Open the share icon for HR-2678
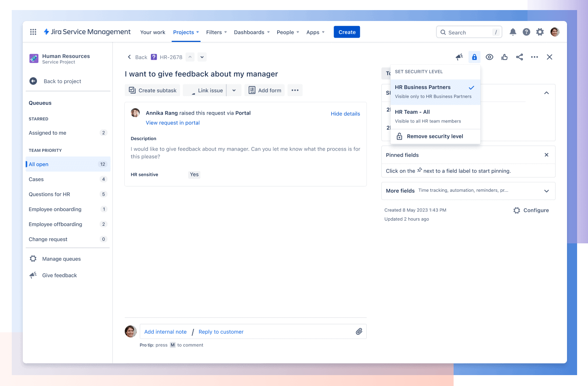This screenshot has height=386, width=588. 520,57
